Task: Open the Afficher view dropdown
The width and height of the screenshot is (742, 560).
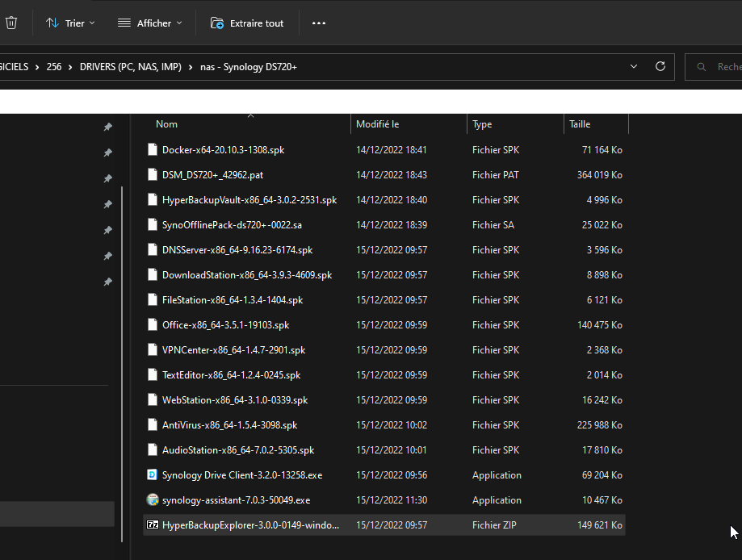Action: point(150,23)
